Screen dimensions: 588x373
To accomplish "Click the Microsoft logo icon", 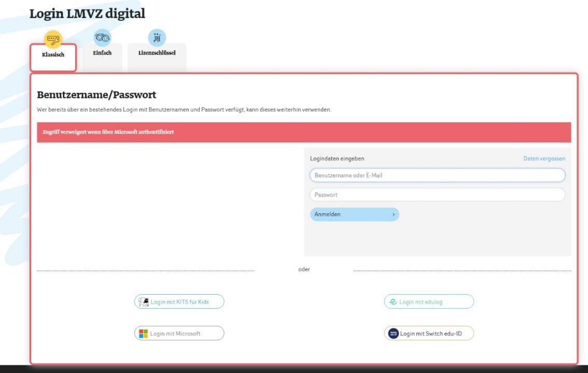I will (x=143, y=334).
